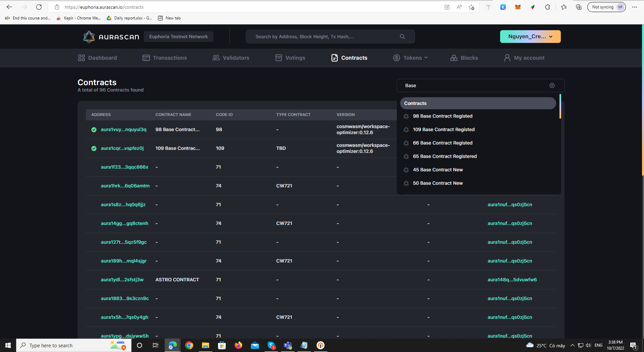
Task: Click the My account person icon
Action: [507, 58]
